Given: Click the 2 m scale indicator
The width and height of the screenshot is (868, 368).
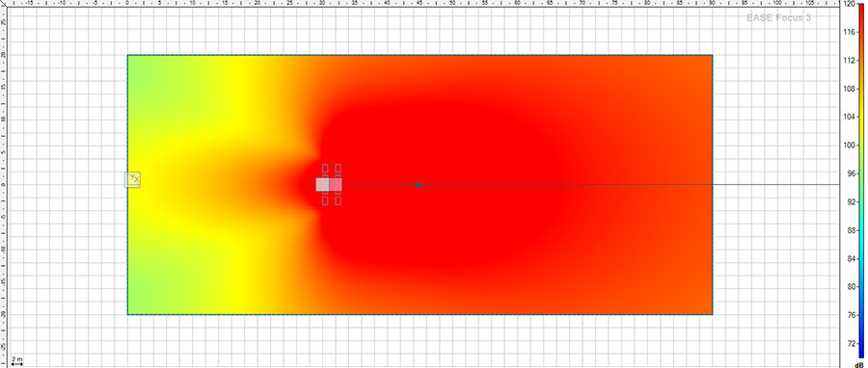Looking at the screenshot, I should click(x=17, y=361).
